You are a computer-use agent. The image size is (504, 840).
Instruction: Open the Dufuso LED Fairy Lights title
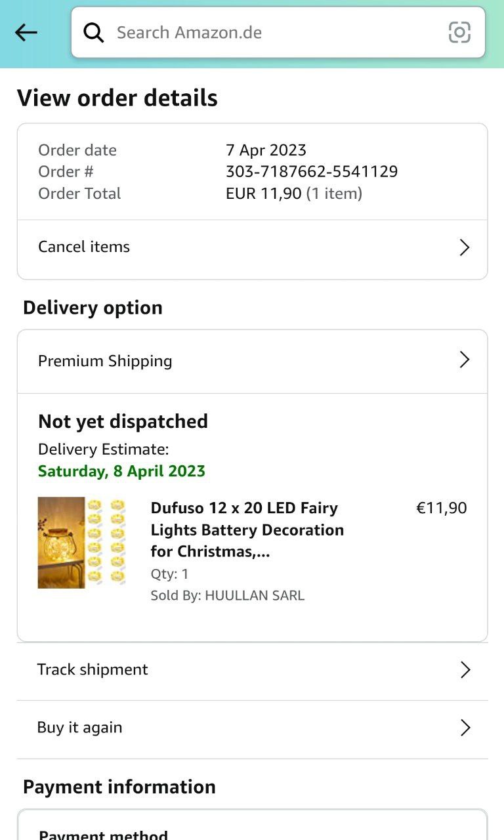(247, 530)
